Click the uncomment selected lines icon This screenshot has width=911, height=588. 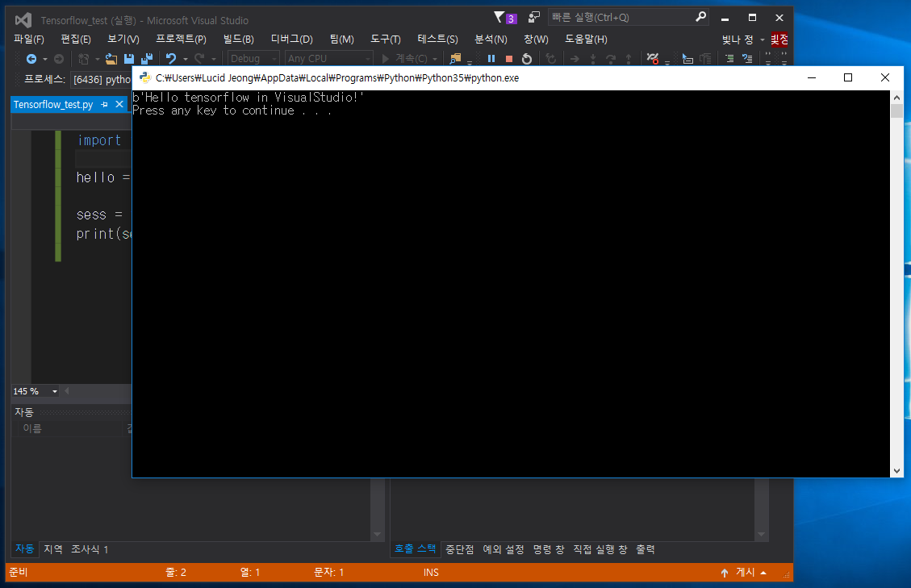747,59
